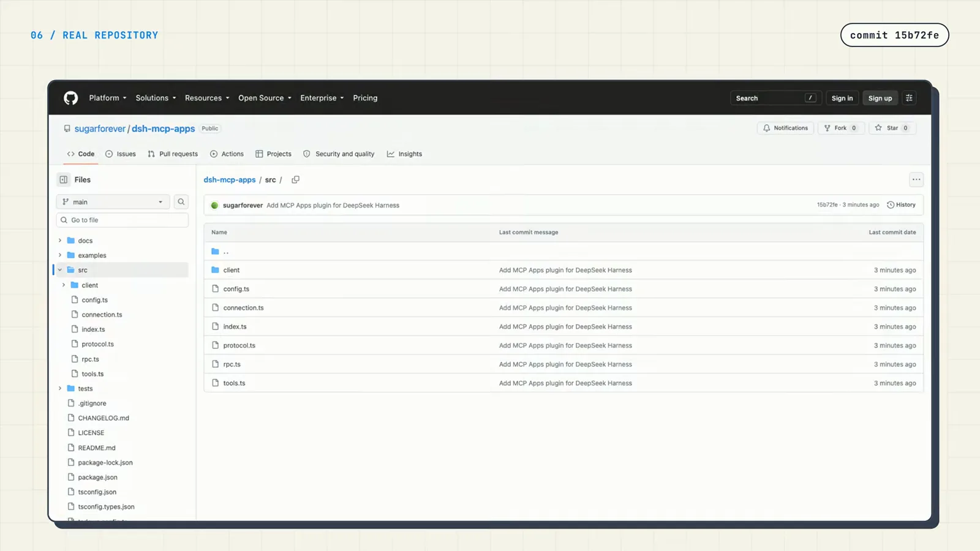Open the GitHub logo home link
This screenshot has width=980, height=551.
pos(71,98)
